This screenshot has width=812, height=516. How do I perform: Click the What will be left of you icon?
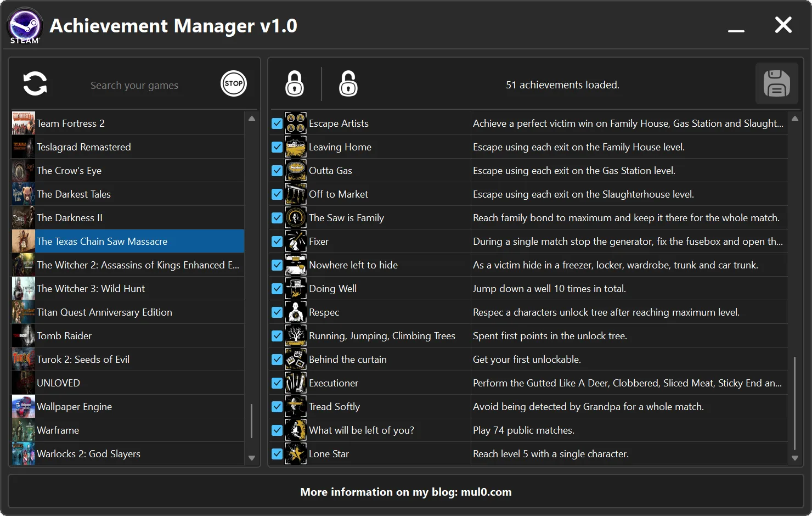296,430
